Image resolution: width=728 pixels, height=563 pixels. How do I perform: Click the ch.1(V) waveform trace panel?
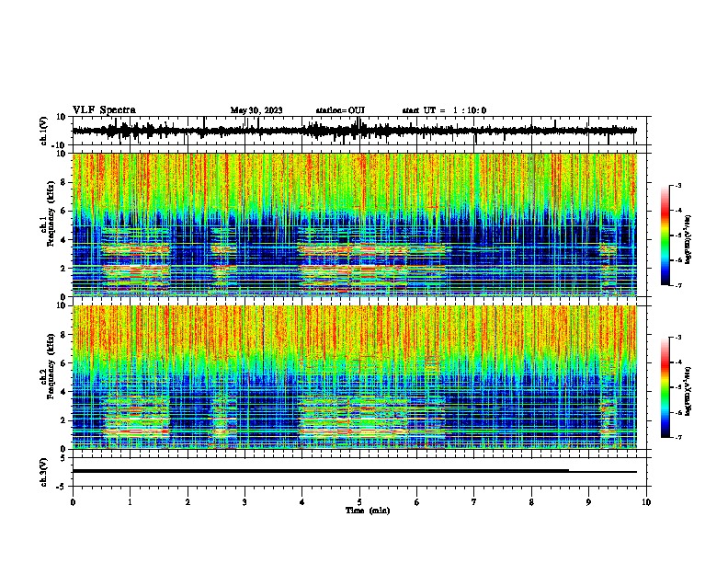pyautogui.click(x=359, y=131)
